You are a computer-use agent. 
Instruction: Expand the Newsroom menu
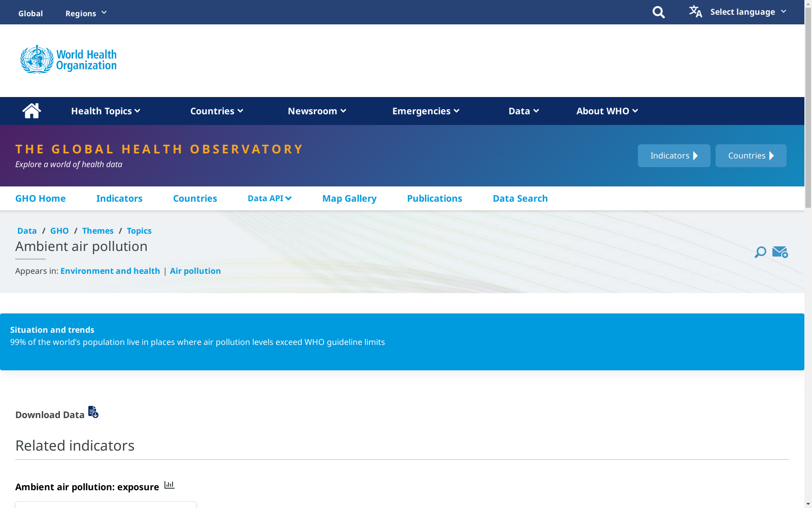(317, 111)
